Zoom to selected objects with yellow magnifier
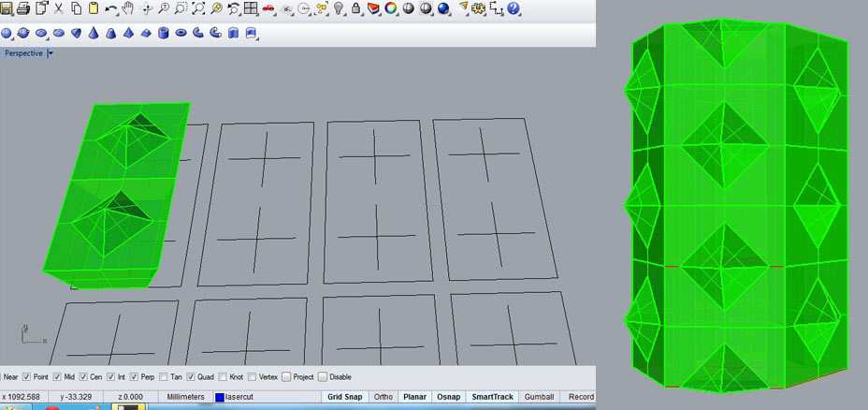Image resolution: width=868 pixels, height=410 pixels. point(216,8)
